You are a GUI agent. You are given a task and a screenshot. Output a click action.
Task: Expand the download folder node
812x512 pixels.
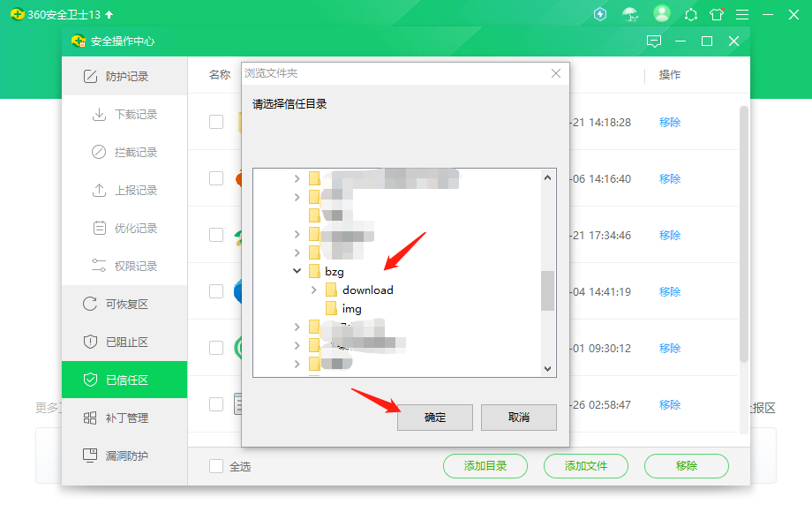[314, 290]
